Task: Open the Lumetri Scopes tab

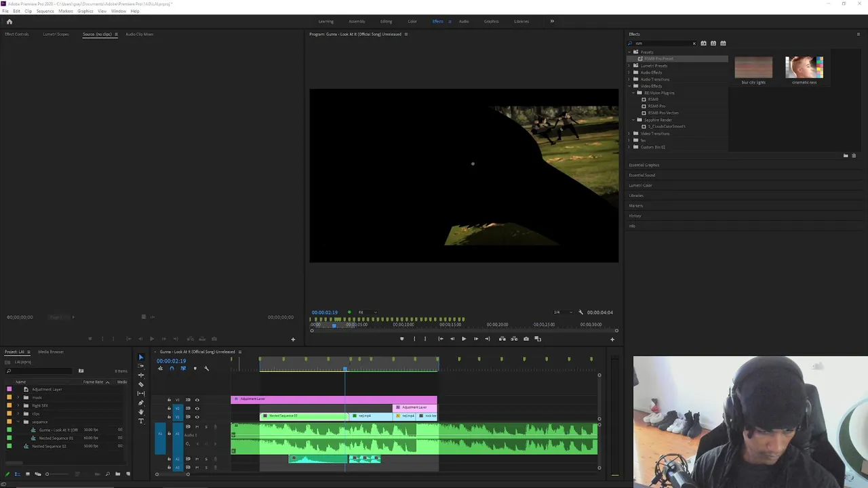Action: (56, 35)
